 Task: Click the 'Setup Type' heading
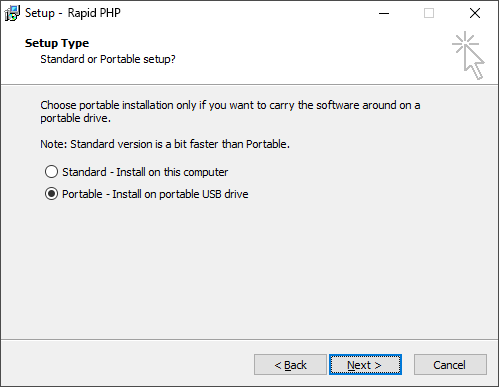[57, 43]
